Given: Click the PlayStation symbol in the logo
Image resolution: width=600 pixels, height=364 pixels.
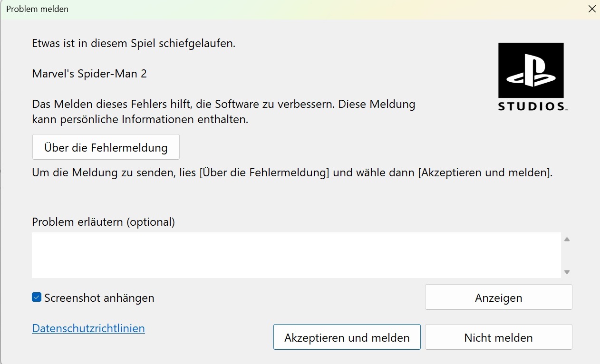Looking at the screenshot, I should click(531, 71).
